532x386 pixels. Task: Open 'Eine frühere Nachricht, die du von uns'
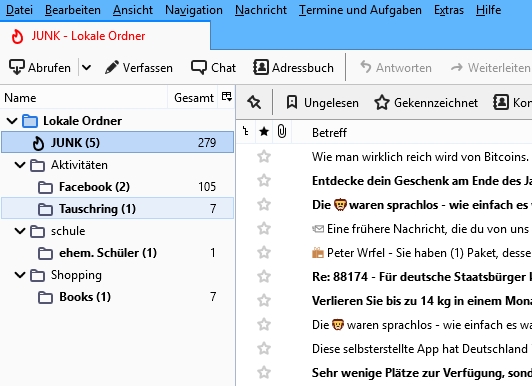pyautogui.click(x=422, y=229)
